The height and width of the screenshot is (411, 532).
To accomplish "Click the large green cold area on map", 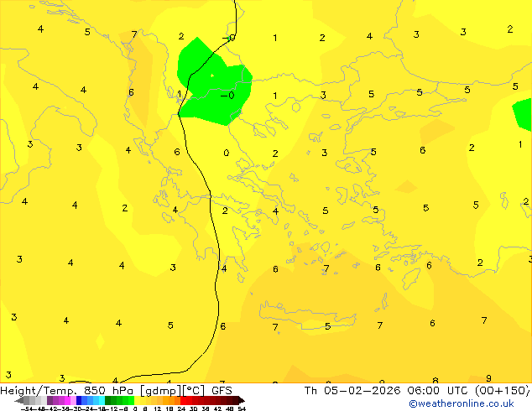I will pyautogui.click(x=214, y=83).
